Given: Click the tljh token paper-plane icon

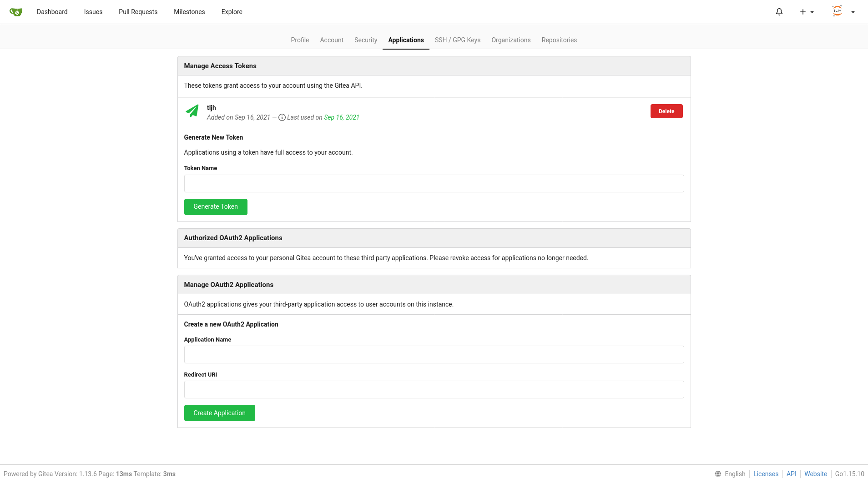Looking at the screenshot, I should click(192, 111).
